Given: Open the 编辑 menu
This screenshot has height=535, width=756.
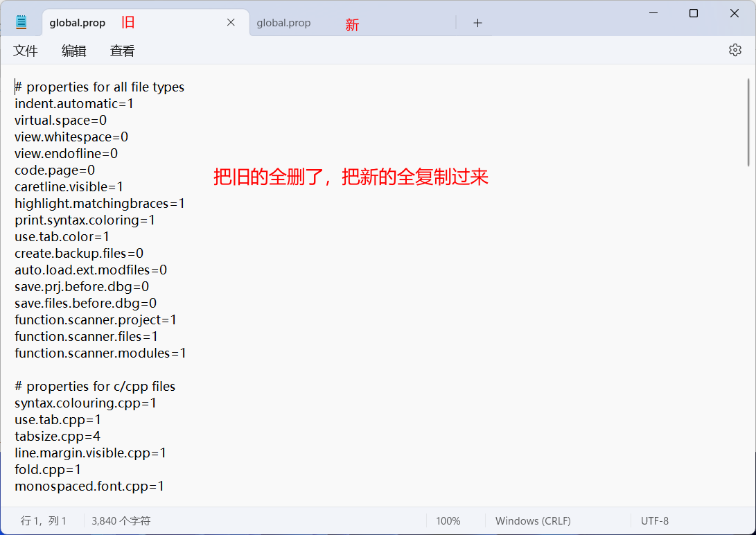Looking at the screenshot, I should tap(73, 50).
